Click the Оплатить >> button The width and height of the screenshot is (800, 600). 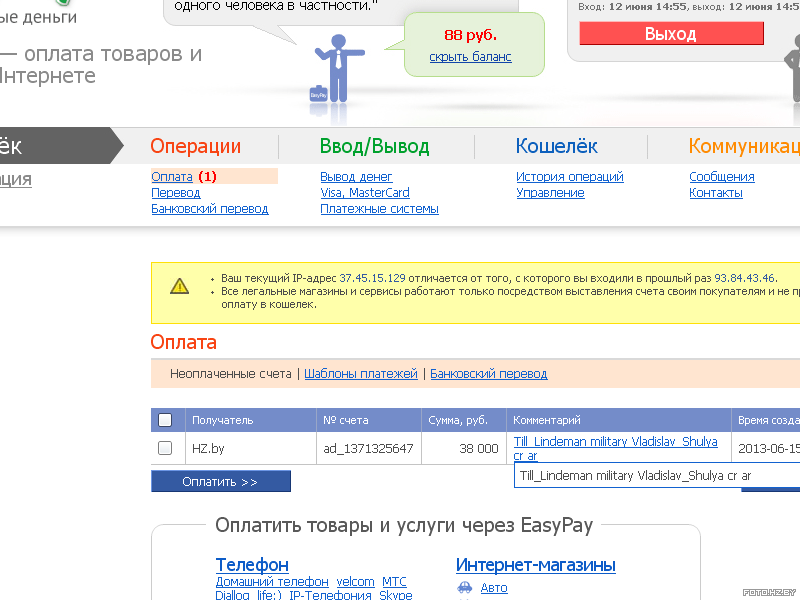(x=220, y=481)
